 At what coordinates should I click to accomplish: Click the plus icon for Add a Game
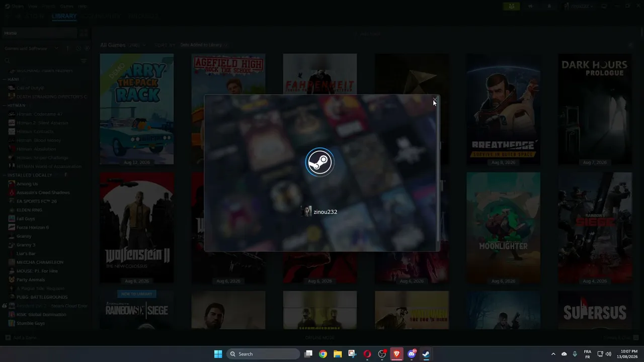tap(8, 338)
